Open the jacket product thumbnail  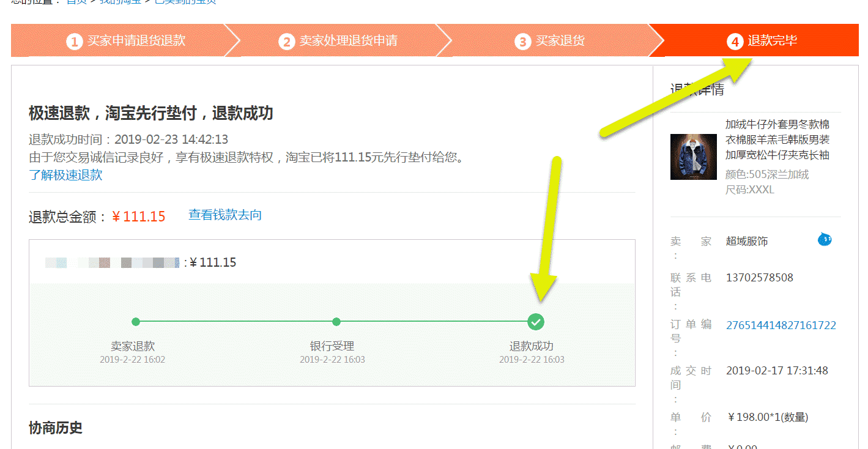694,157
